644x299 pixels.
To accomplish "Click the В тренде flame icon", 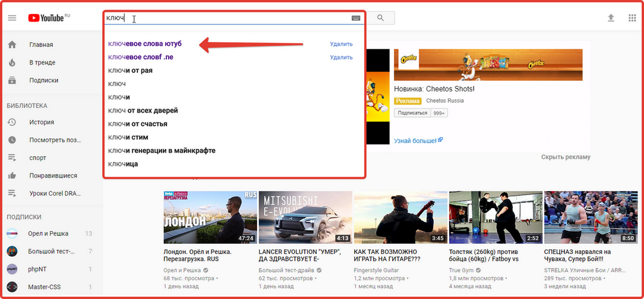I will [12, 63].
